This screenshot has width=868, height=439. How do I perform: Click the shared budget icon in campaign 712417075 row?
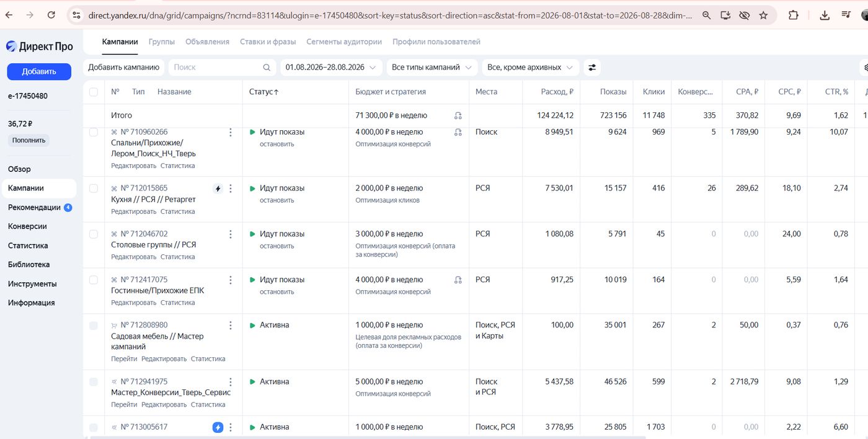[458, 280]
